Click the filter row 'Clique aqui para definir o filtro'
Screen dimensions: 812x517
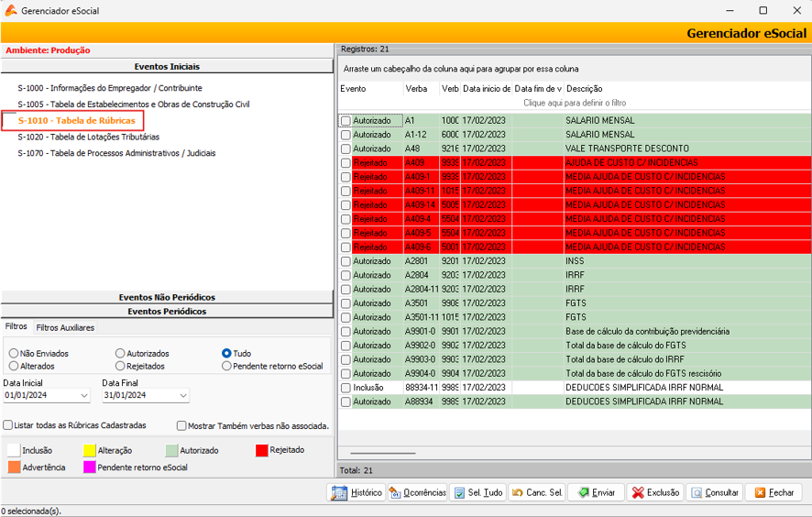575,103
